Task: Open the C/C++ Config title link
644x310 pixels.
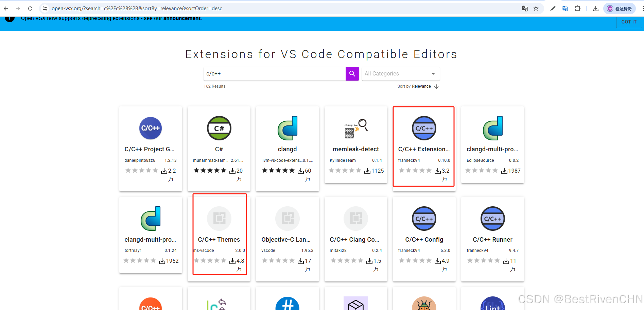Action: pyautogui.click(x=424, y=240)
